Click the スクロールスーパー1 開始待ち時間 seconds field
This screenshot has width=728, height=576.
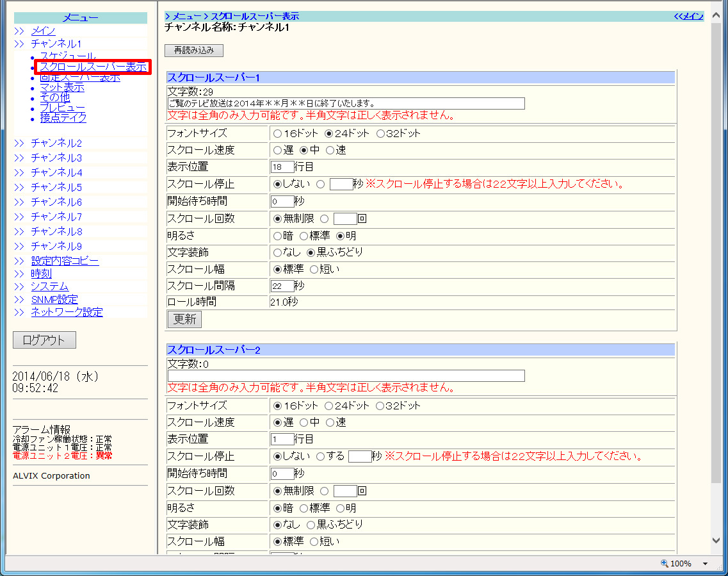pyautogui.click(x=282, y=201)
